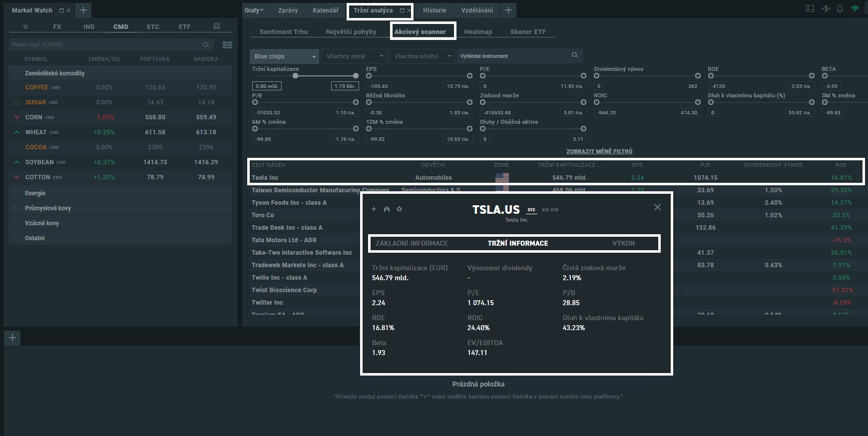
Task: Check the green connection status icon
Action: tap(855, 8)
